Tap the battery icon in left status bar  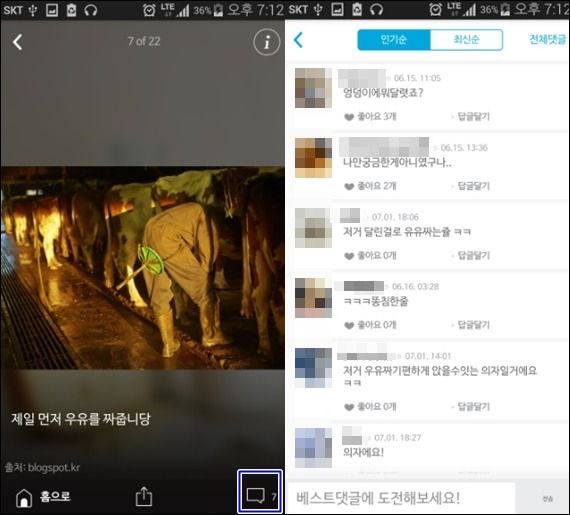[x=218, y=10]
